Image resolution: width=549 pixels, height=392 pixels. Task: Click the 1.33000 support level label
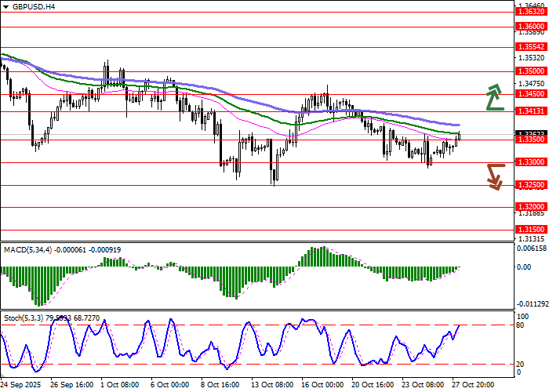(x=529, y=162)
